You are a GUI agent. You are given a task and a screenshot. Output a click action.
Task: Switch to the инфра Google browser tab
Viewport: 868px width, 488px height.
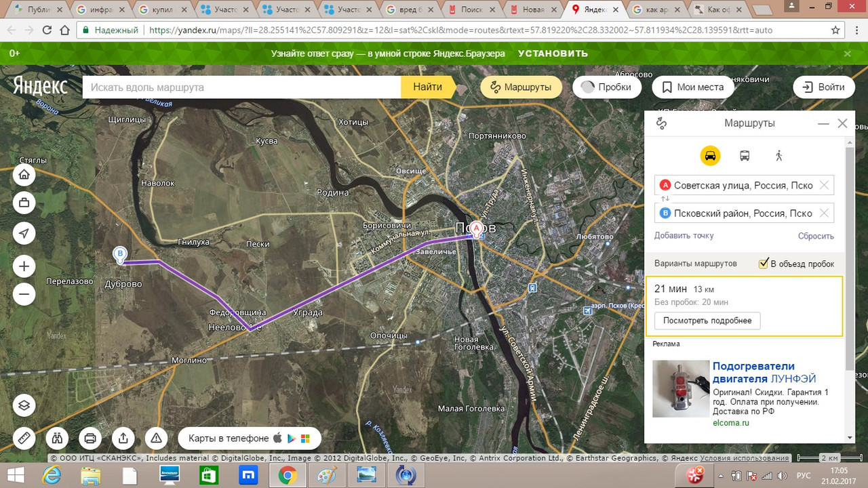(102, 9)
